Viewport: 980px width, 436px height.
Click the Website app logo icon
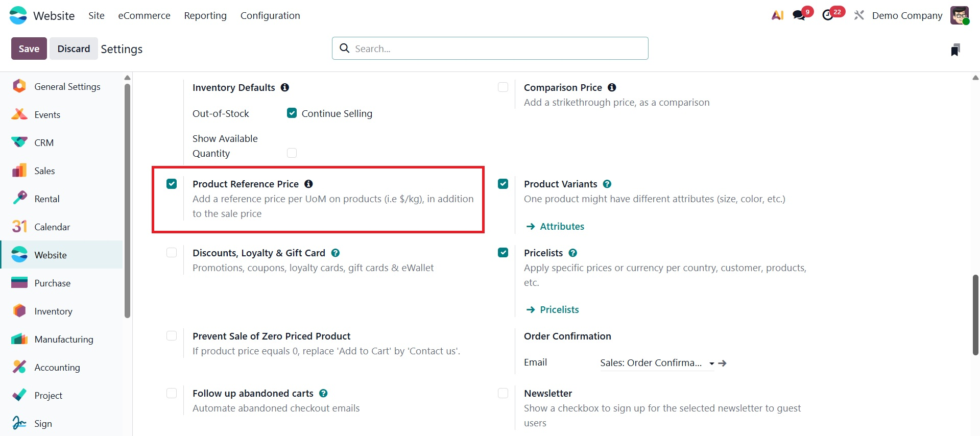point(18,15)
